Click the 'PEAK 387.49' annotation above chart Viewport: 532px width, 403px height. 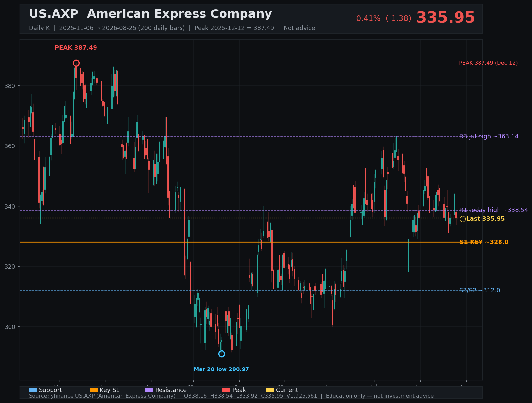pos(76,48)
